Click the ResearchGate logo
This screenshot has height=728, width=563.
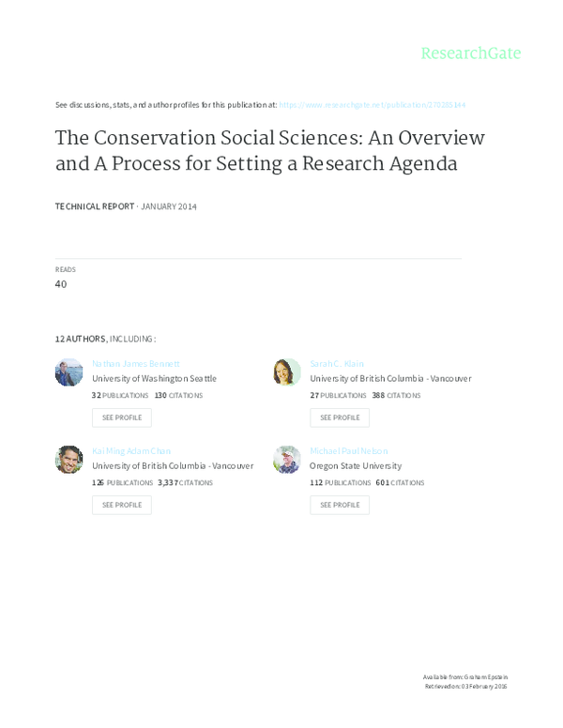pyautogui.click(x=470, y=53)
